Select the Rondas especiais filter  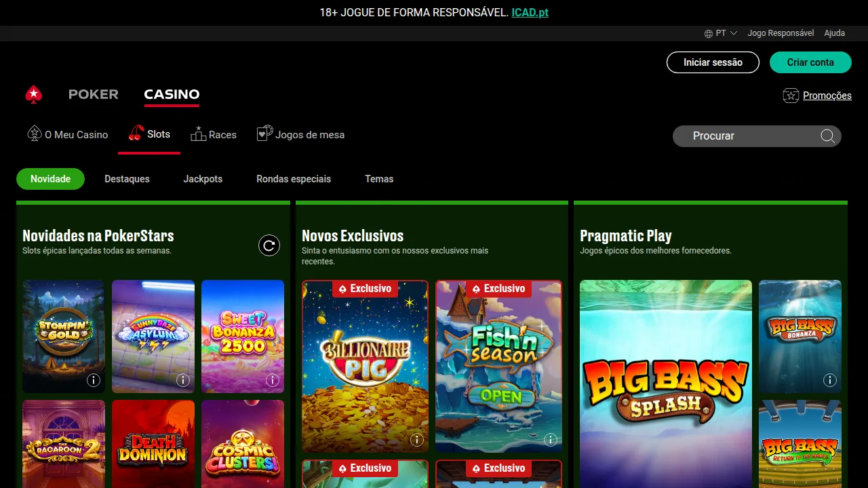[294, 179]
